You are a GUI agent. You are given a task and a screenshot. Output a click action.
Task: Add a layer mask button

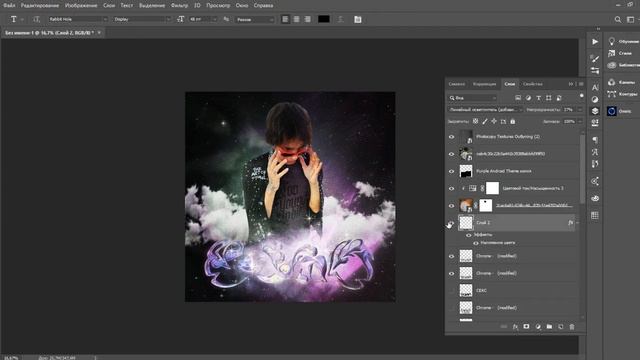526,327
